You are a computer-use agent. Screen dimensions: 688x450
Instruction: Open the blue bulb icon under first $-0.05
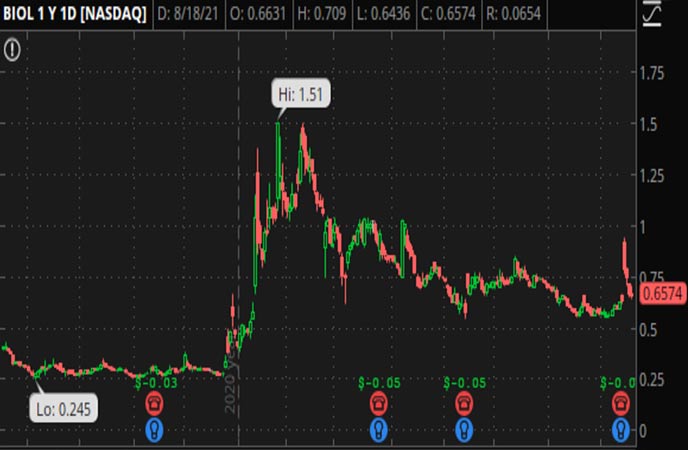(379, 429)
